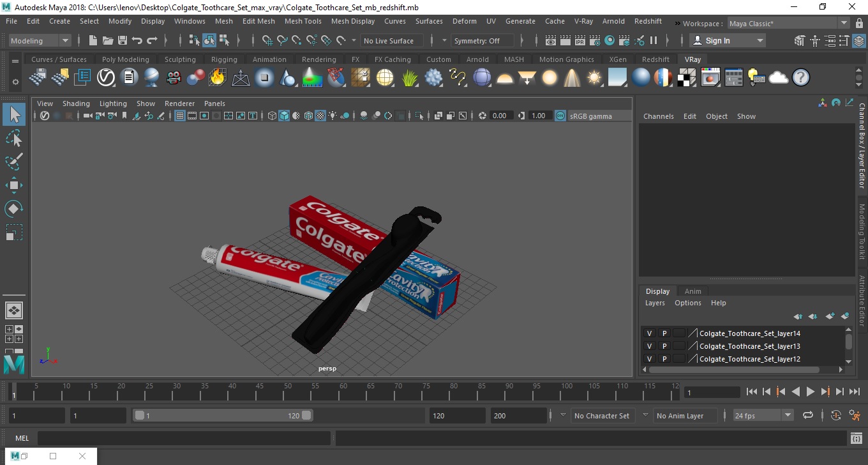Toggle visibility V of Colgate_Toothcare_Set_layer14
868x465 pixels.
pos(649,333)
